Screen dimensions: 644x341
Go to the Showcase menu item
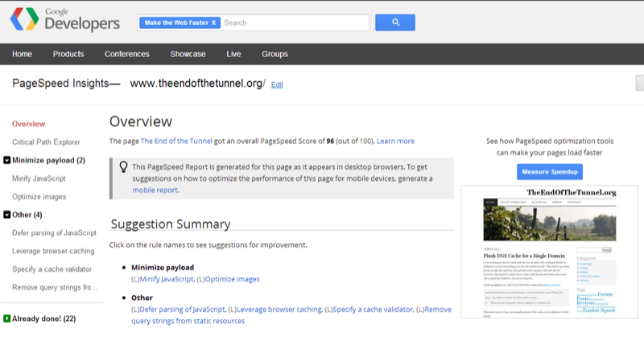188,55
